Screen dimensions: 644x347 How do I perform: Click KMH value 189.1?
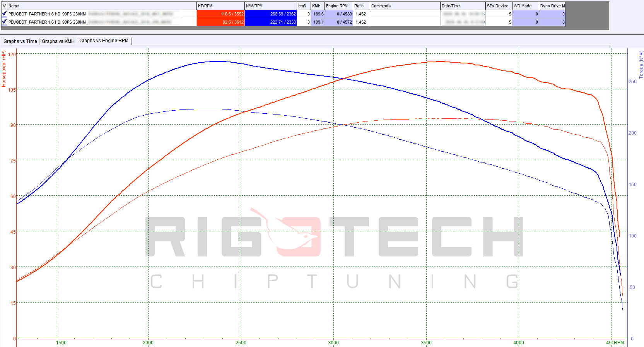pos(318,22)
